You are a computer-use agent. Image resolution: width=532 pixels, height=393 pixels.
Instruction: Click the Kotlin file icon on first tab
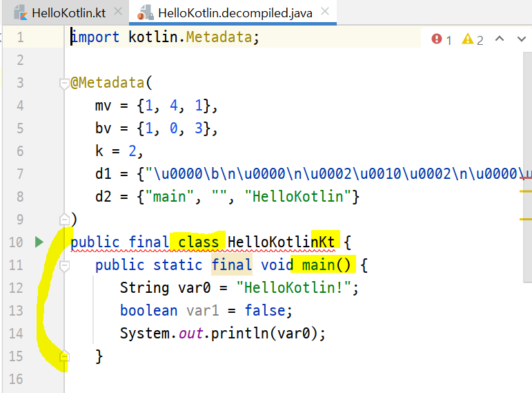[x=20, y=12]
